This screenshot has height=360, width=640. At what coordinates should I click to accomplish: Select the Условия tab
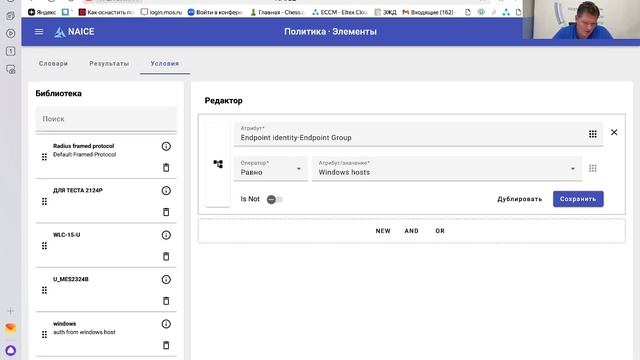click(x=165, y=64)
